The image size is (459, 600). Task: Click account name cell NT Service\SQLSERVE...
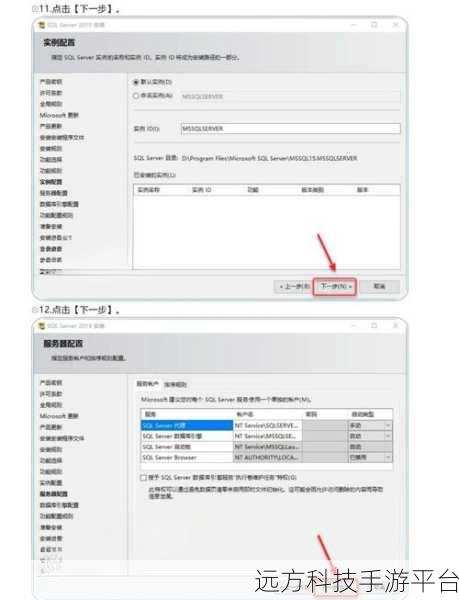coord(268,426)
